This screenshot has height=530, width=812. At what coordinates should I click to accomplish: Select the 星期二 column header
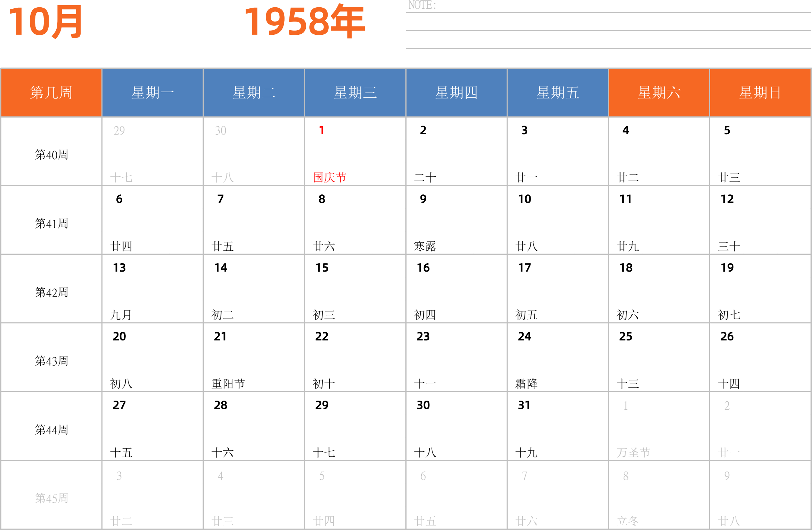[254, 93]
